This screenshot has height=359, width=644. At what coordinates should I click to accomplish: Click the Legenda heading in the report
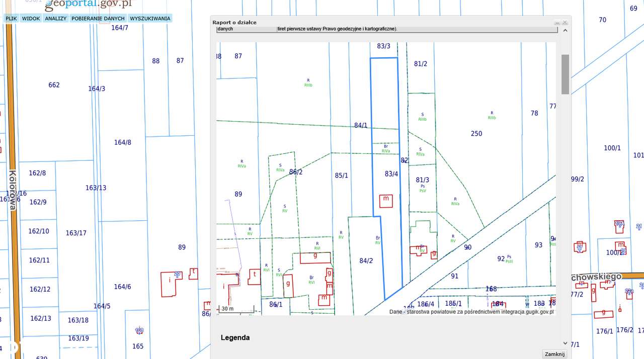point(235,338)
